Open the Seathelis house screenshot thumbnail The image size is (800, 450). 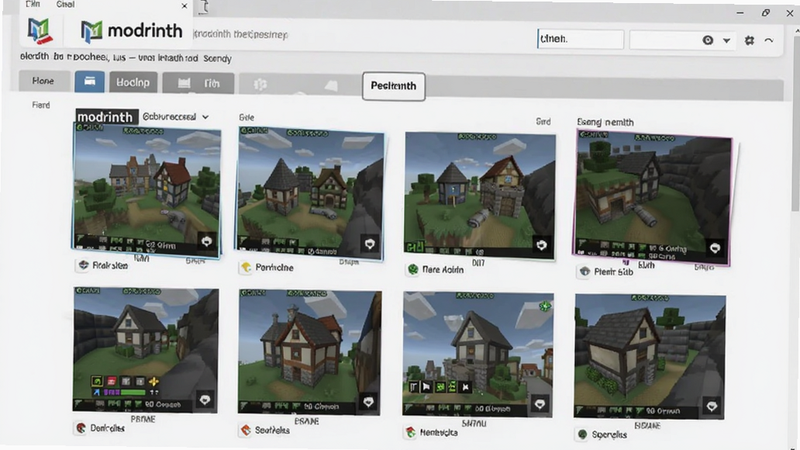[x=310, y=353]
